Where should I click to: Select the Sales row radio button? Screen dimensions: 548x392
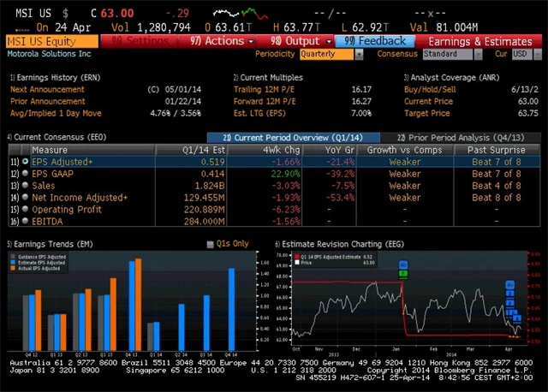(x=26, y=185)
